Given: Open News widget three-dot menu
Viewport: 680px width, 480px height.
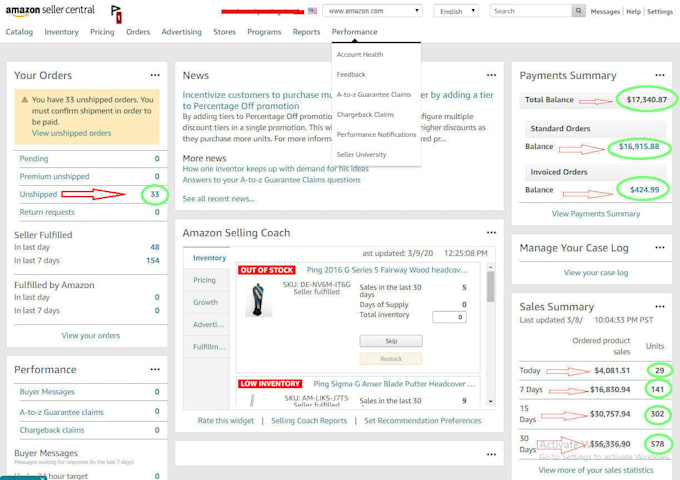Looking at the screenshot, I should tap(491, 75).
